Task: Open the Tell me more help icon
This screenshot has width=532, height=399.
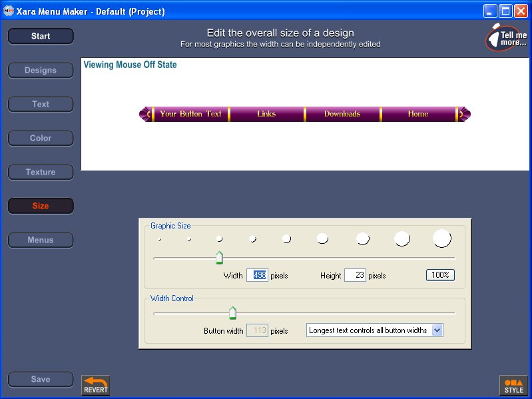Action: click(506, 37)
